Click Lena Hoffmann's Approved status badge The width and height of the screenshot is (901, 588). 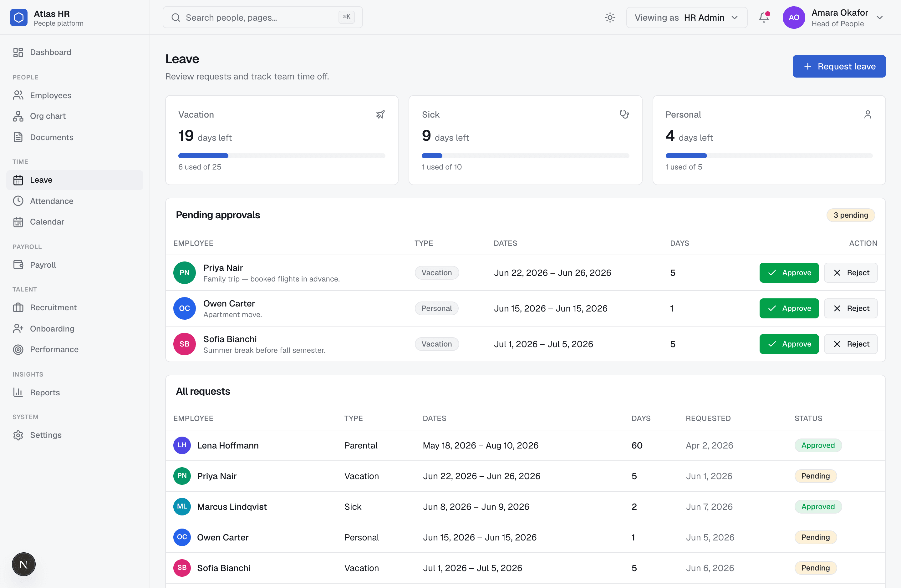[x=818, y=445]
